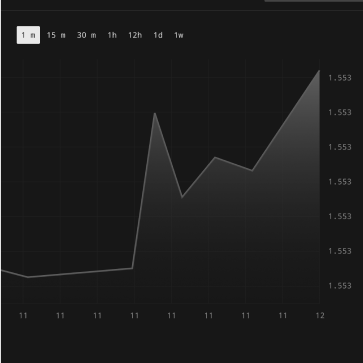
Task: Show the 1d chart view
Action: click(x=158, y=35)
